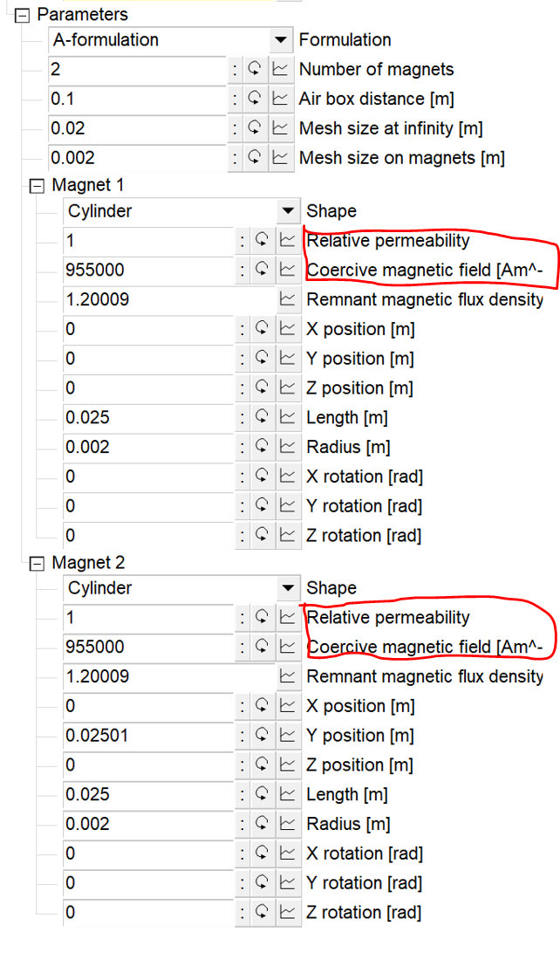This screenshot has height=953, width=560.
Task: Click loop icon for Number of magnets
Action: pyautogui.click(x=255, y=69)
